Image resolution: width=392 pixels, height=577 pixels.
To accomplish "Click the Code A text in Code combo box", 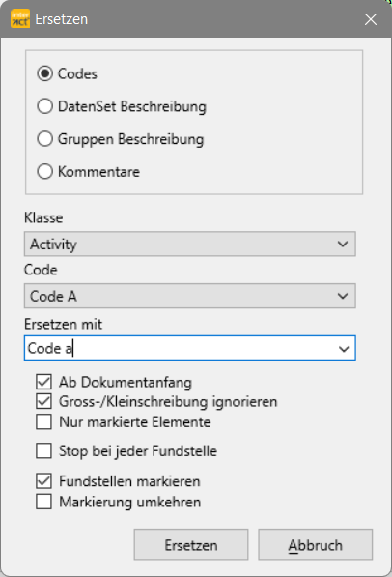I will (53, 296).
